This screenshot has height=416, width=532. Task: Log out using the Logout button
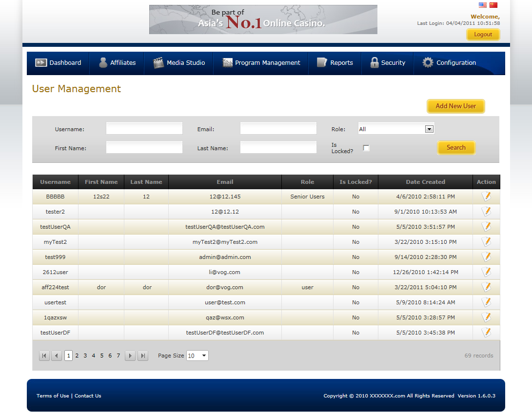pyautogui.click(x=483, y=35)
